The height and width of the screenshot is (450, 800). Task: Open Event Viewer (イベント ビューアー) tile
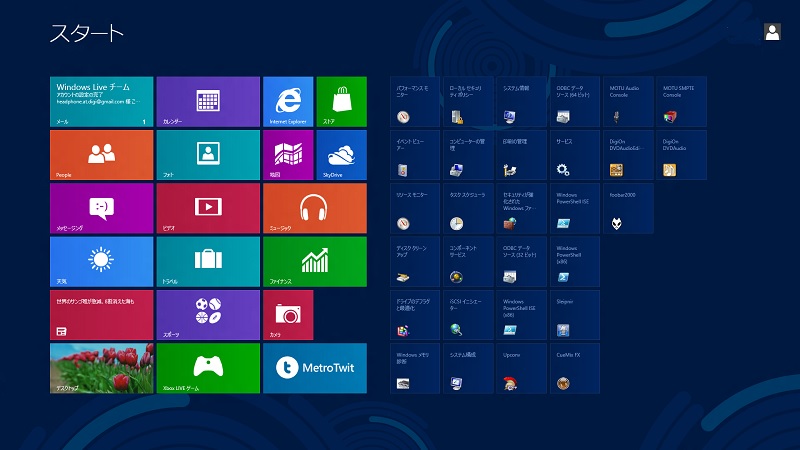point(415,155)
